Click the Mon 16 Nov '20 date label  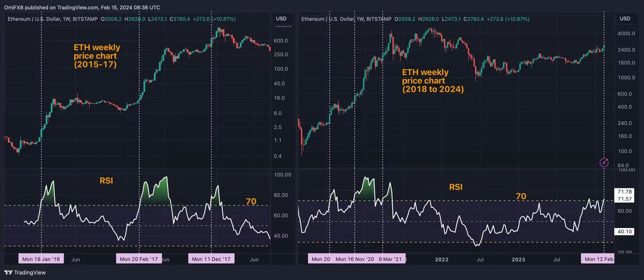point(355,259)
